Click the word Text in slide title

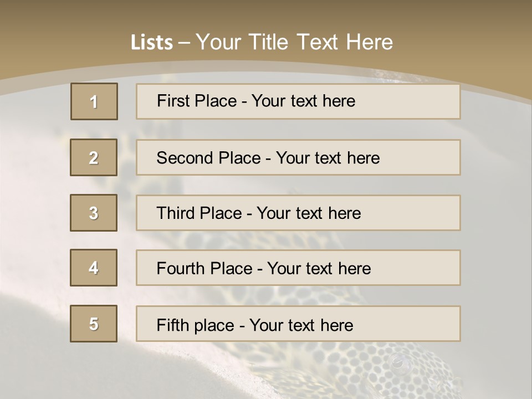[317, 42]
